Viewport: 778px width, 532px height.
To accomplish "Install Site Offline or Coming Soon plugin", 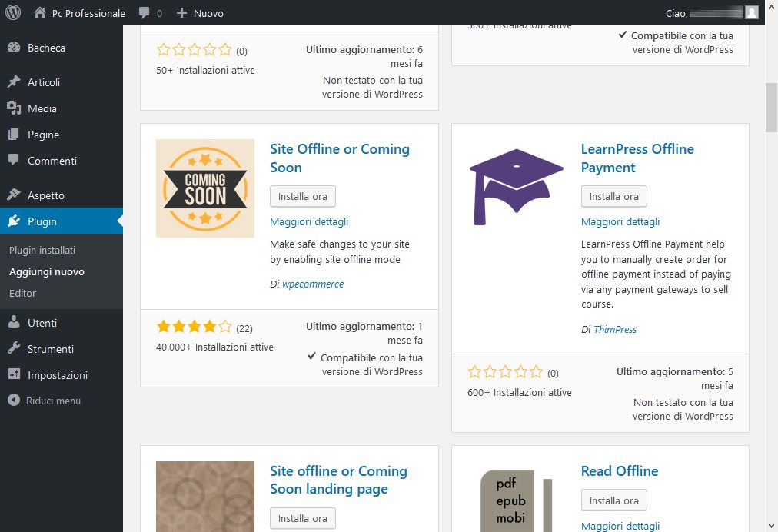I will click(302, 196).
